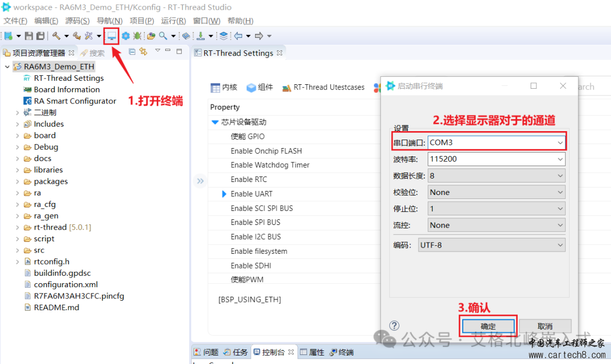
Task: Click the 确定 button in dialog
Action: tap(488, 326)
